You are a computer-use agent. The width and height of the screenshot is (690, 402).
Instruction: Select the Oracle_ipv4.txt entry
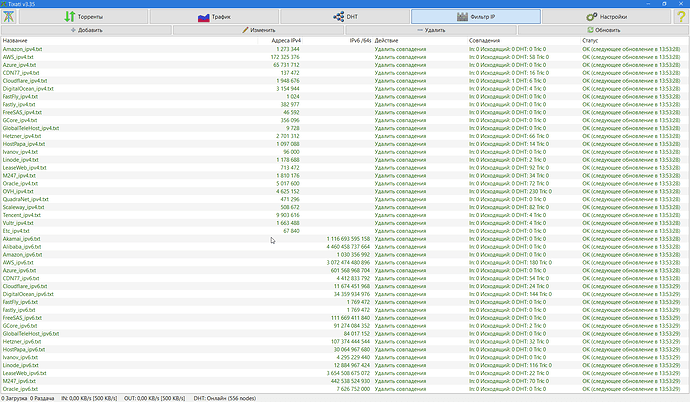pos(345,184)
